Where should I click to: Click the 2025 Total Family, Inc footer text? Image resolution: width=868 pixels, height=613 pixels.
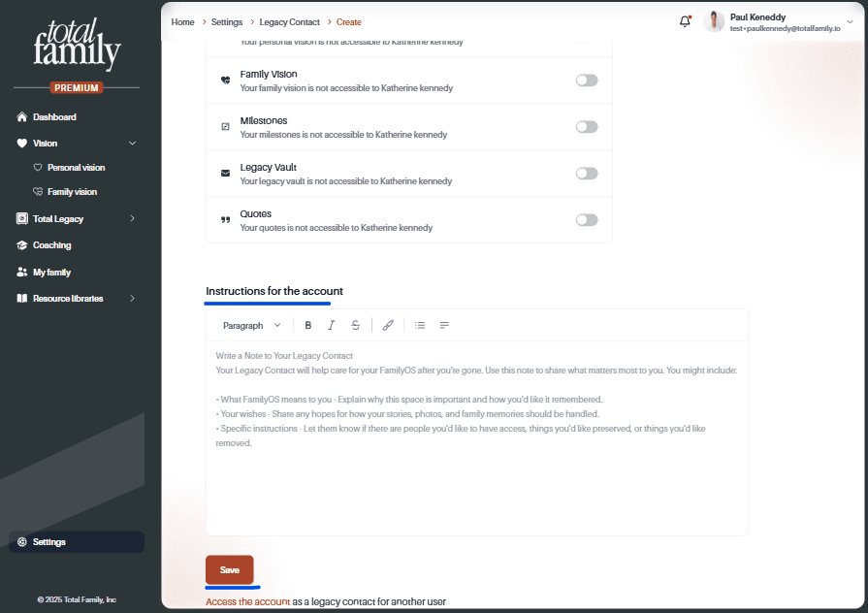77,599
